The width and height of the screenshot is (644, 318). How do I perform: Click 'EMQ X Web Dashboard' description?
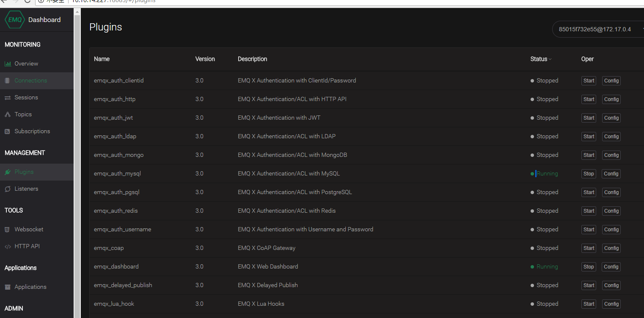[x=268, y=267]
